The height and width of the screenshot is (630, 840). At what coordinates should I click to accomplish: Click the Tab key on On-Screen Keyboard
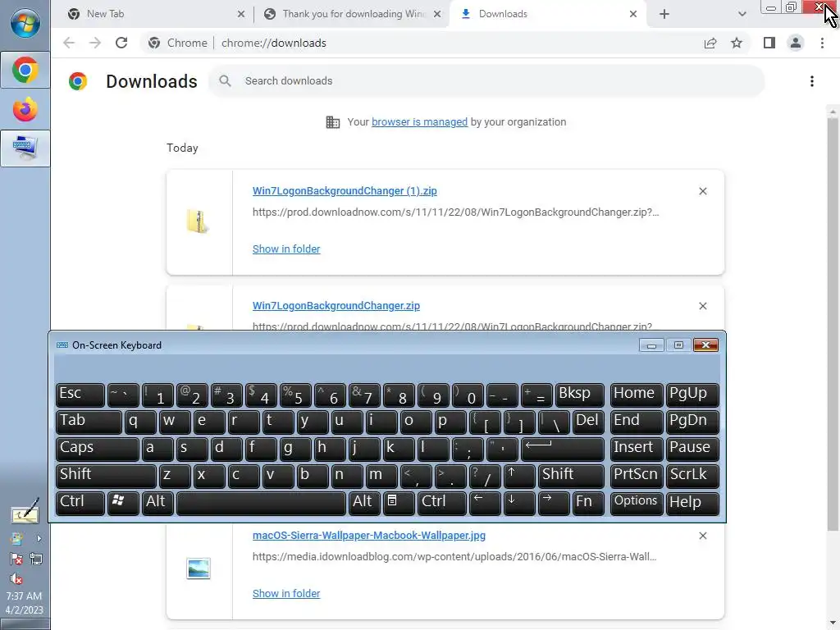point(89,422)
